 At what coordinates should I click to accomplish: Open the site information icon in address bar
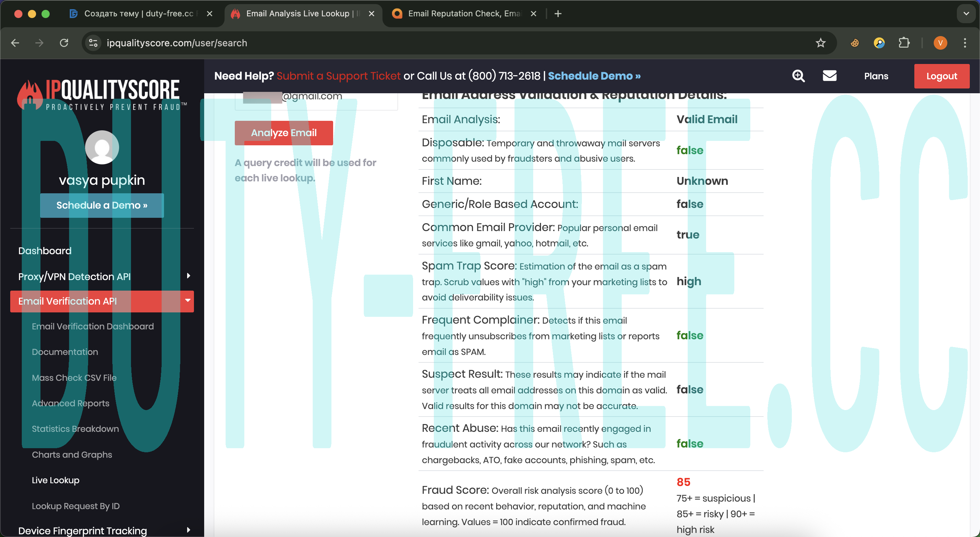point(93,43)
